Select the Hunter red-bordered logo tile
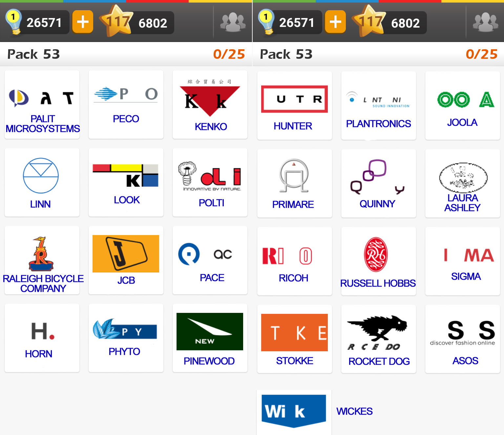 295,105
